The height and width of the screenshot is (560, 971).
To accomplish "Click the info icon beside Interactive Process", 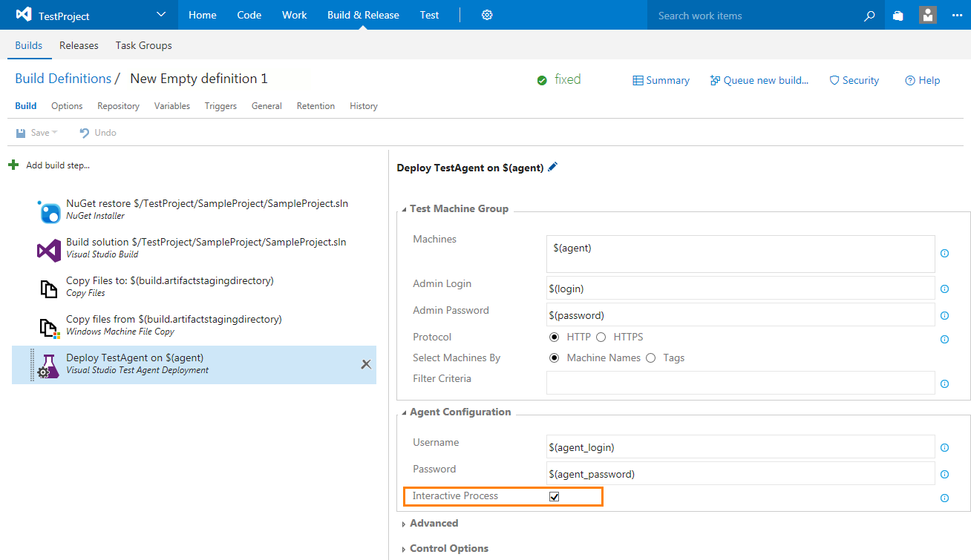I will [x=944, y=498].
